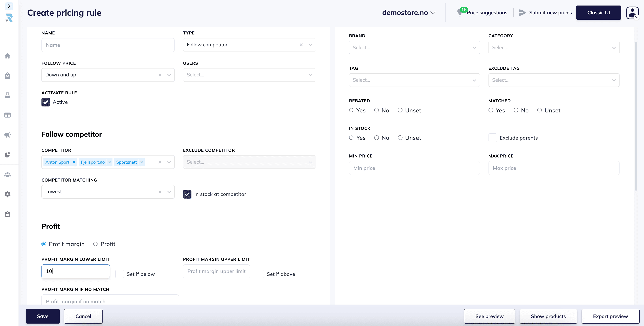Click the flask lab icon in sidebar
The image size is (644, 326).
(7, 95)
